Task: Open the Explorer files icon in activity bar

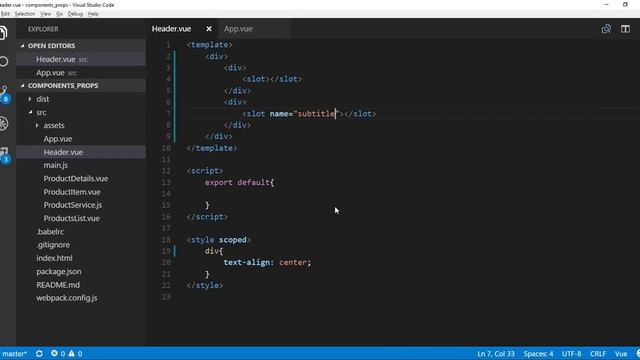Action: pyautogui.click(x=3, y=33)
